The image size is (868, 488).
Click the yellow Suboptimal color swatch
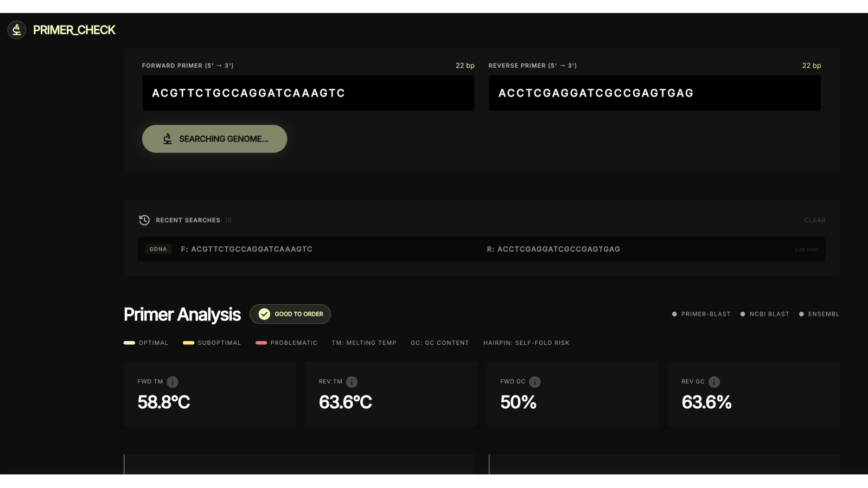pyautogui.click(x=187, y=343)
